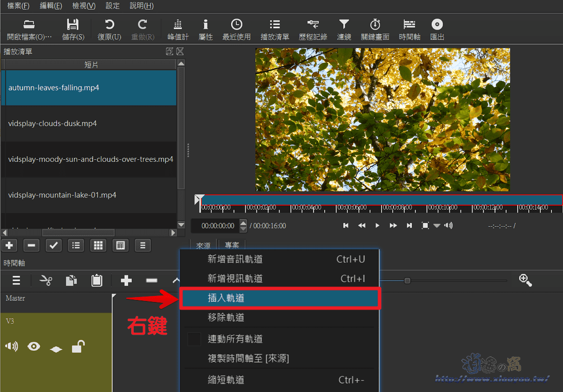Switch to the 專案 tab
The width and height of the screenshot is (563, 392).
[x=232, y=245]
